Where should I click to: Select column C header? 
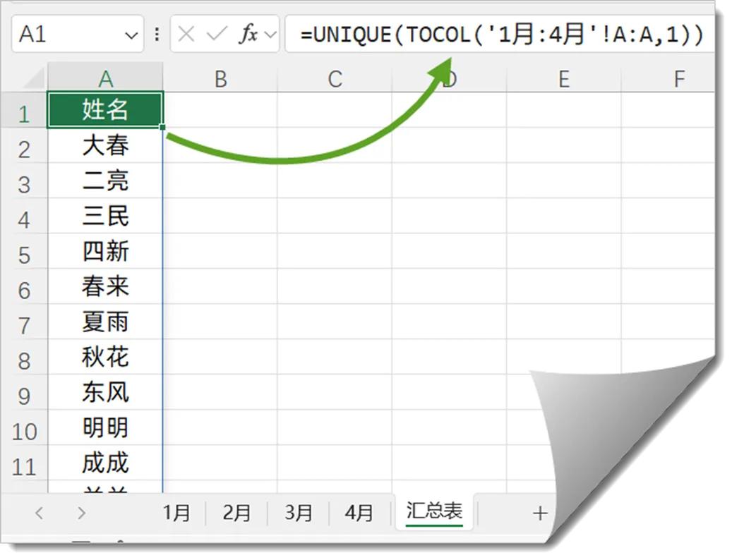pos(335,78)
